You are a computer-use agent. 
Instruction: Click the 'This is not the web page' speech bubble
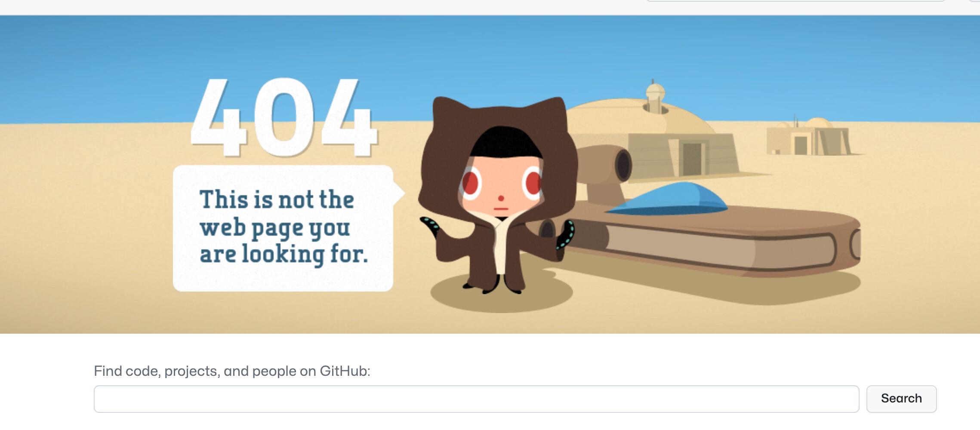coord(283,228)
